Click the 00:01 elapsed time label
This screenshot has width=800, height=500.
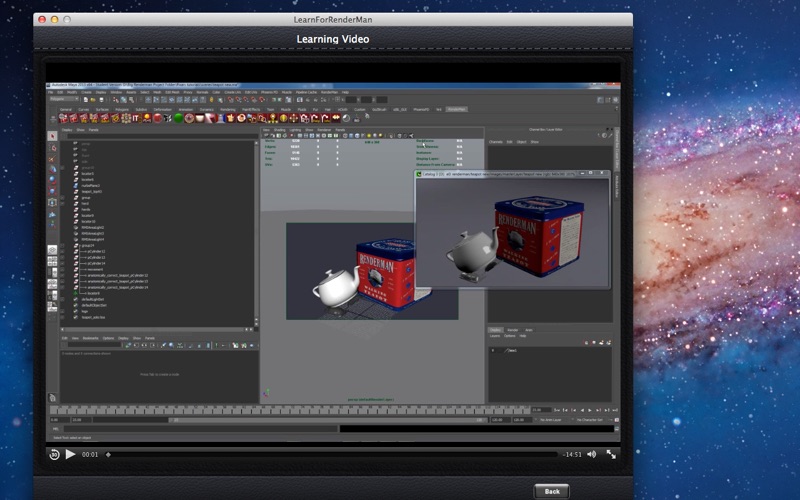point(90,454)
